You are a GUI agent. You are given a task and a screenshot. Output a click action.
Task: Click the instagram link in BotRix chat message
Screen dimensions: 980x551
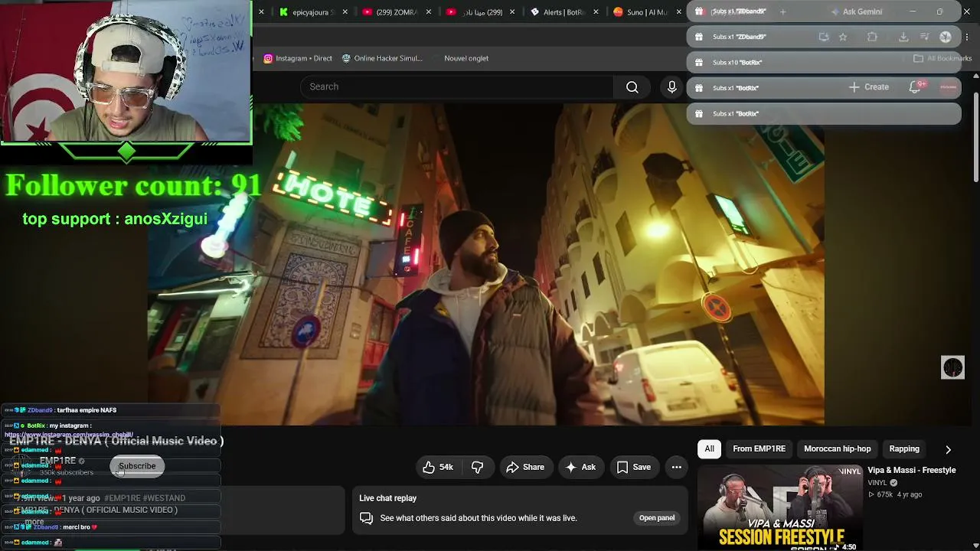(69, 435)
